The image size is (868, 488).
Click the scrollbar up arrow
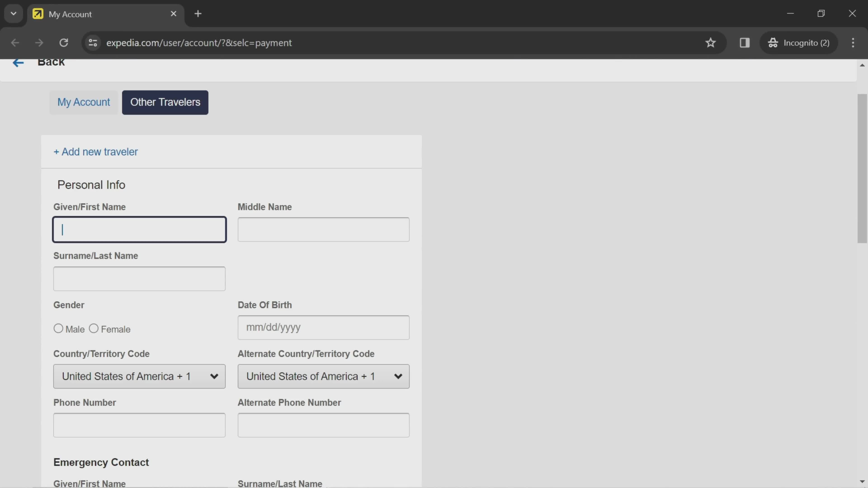[862, 65]
